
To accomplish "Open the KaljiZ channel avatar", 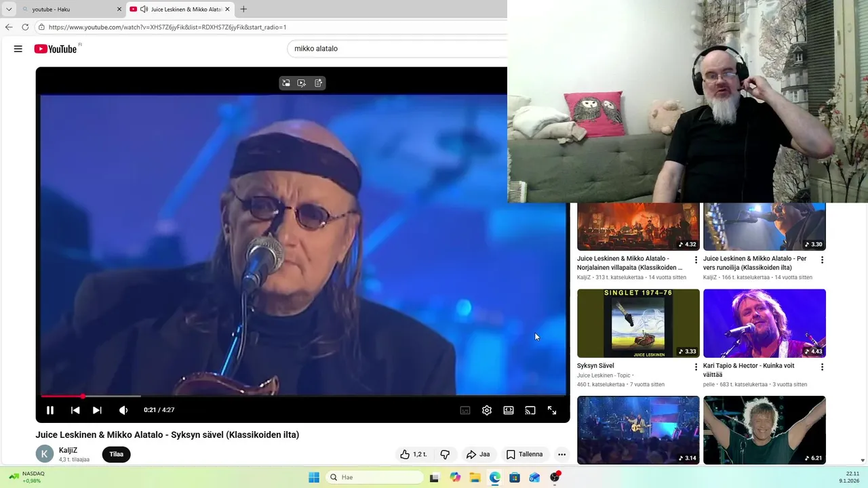I will tap(45, 454).
